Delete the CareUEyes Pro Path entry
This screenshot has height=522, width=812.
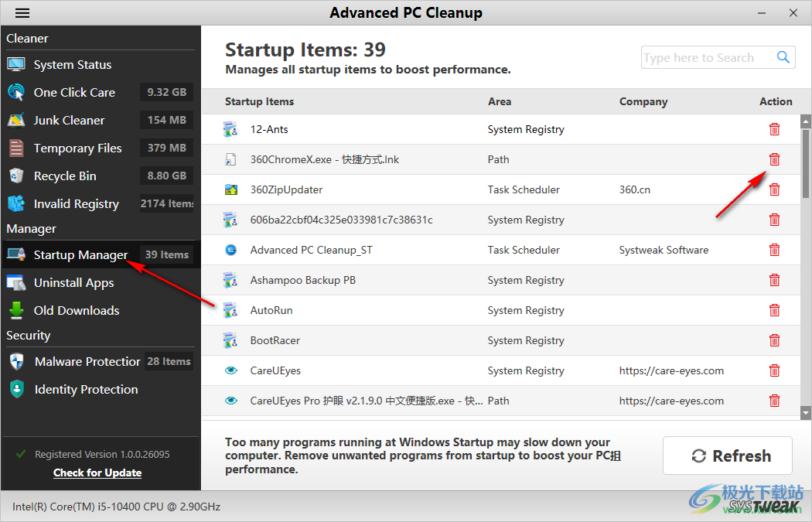(774, 401)
